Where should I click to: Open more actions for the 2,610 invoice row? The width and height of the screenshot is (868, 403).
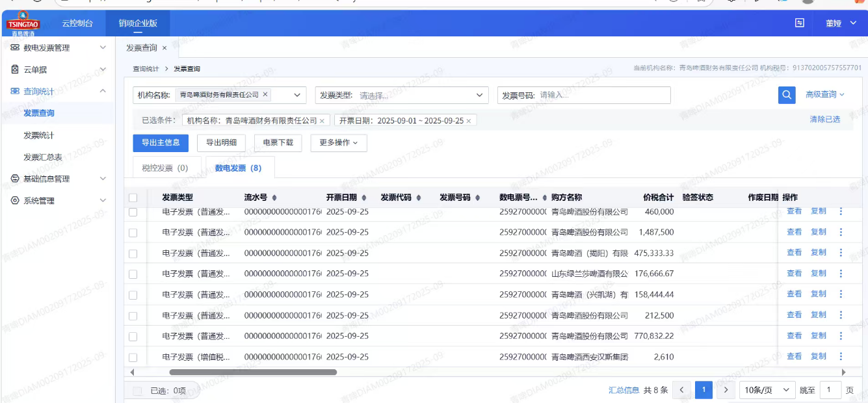841,356
